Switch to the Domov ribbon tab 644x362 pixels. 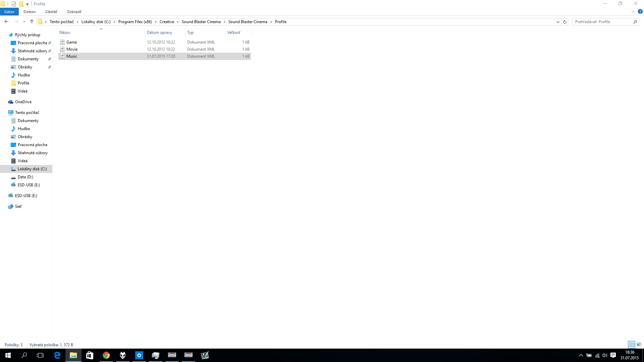(30, 12)
